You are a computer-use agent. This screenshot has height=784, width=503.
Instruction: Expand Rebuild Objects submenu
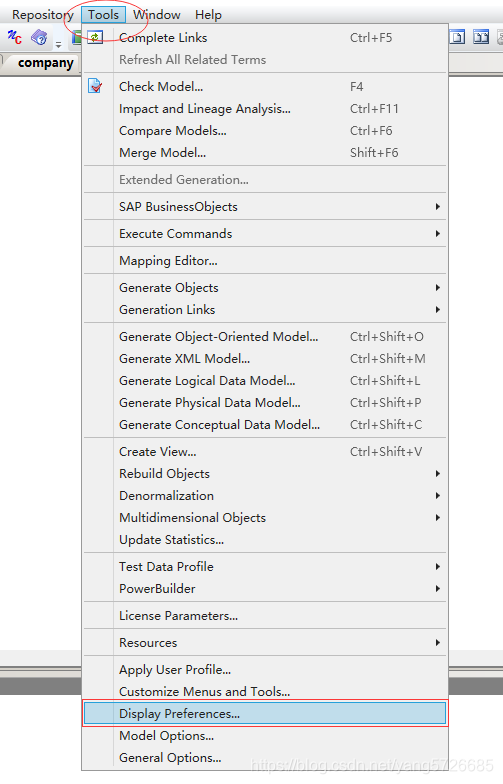265,474
